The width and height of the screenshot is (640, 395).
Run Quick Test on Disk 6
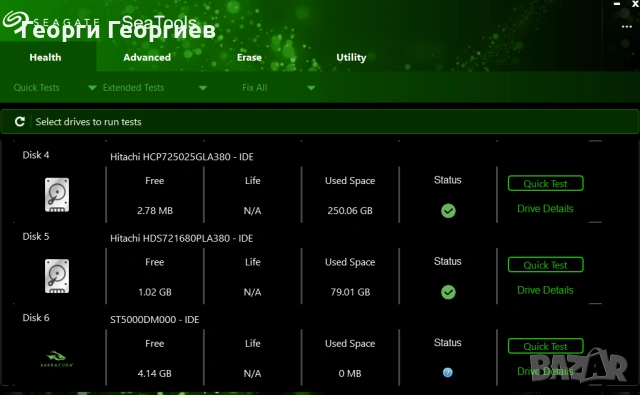[x=545, y=346]
